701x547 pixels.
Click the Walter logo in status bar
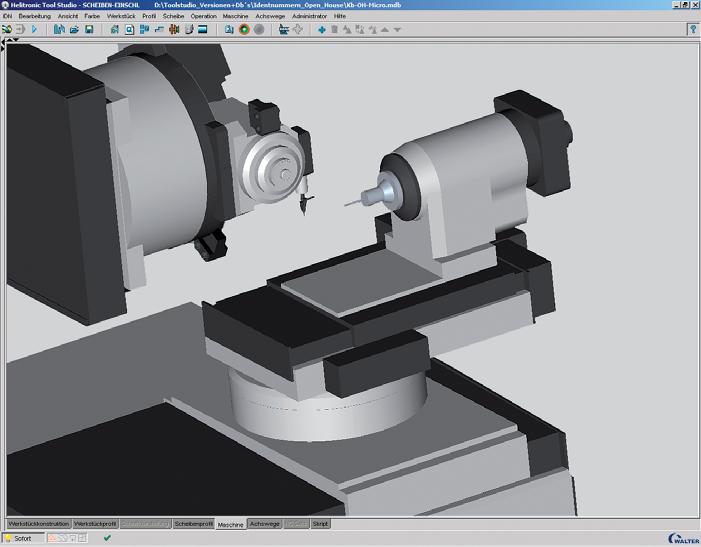click(684, 539)
